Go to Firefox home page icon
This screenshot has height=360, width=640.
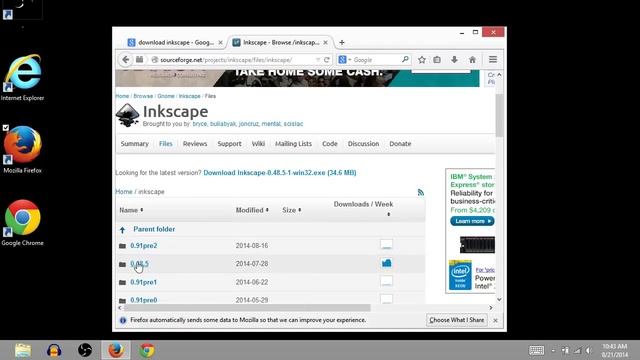[472, 60]
